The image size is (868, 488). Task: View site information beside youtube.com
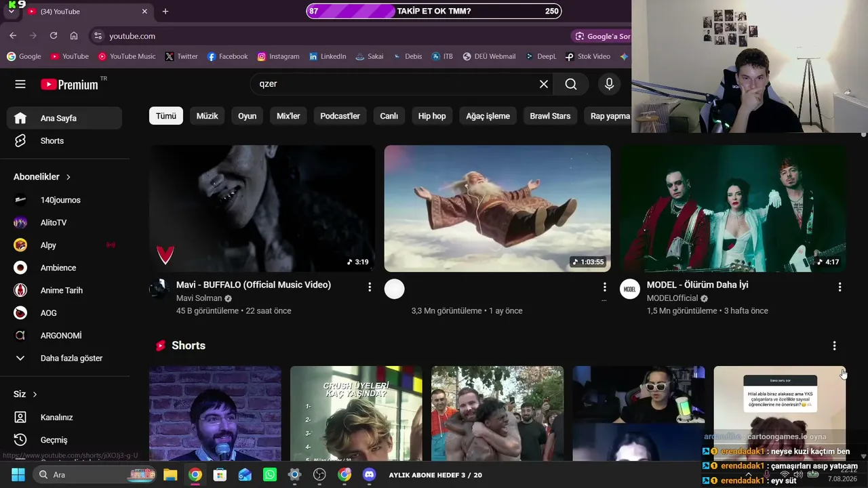(98, 36)
